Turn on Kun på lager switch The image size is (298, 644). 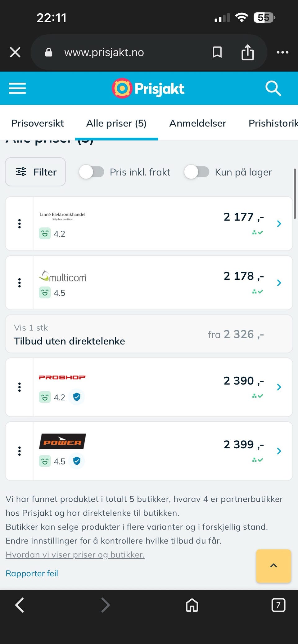(196, 172)
